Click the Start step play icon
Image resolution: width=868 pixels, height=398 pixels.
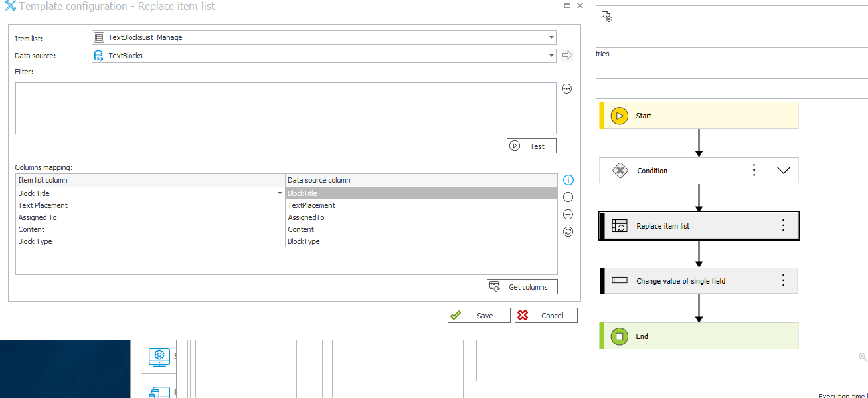coord(619,116)
